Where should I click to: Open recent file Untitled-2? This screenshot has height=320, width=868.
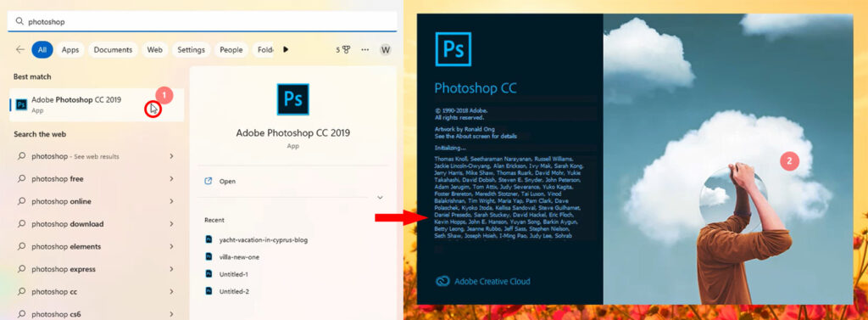click(x=234, y=291)
